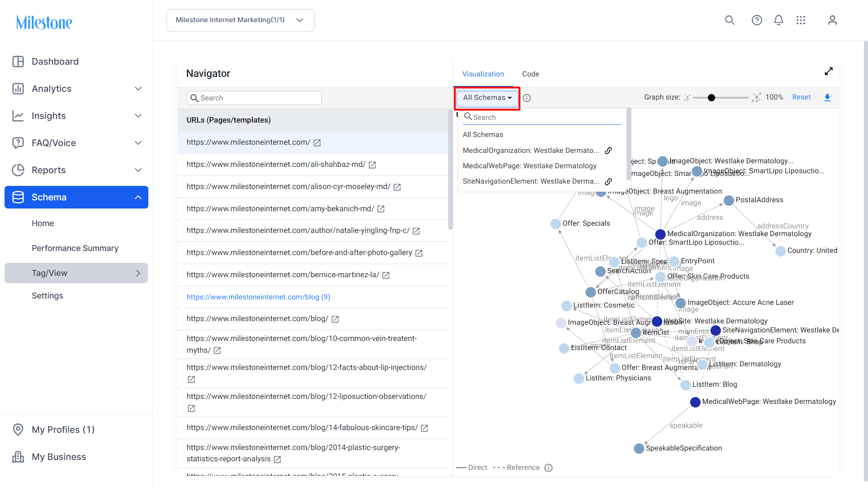Open natalie-yingling-fnp-c external link icon
This screenshot has height=488, width=868.
[x=416, y=231]
